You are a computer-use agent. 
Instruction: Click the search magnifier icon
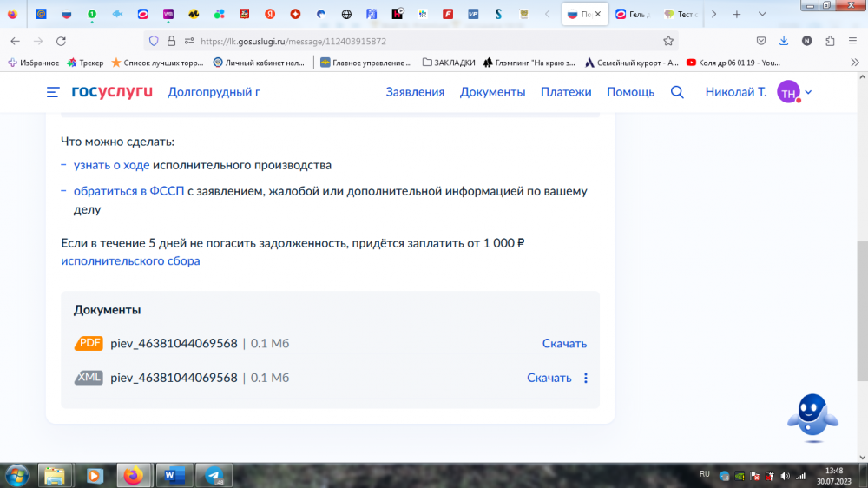click(x=677, y=92)
